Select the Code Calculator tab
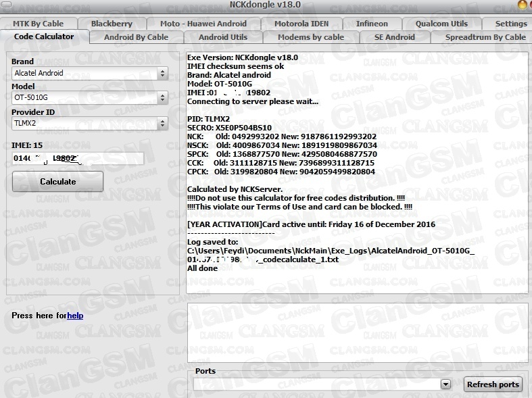The image size is (532, 398). point(44,36)
